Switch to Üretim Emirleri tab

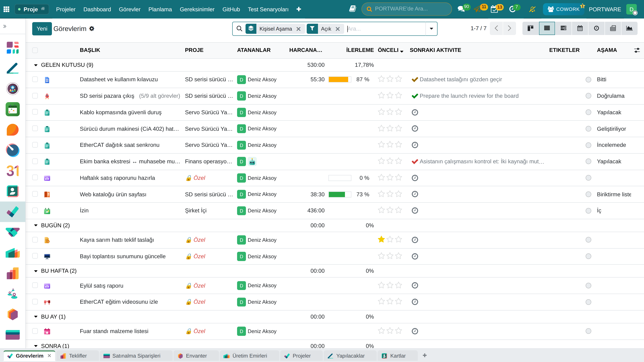[x=249, y=356]
